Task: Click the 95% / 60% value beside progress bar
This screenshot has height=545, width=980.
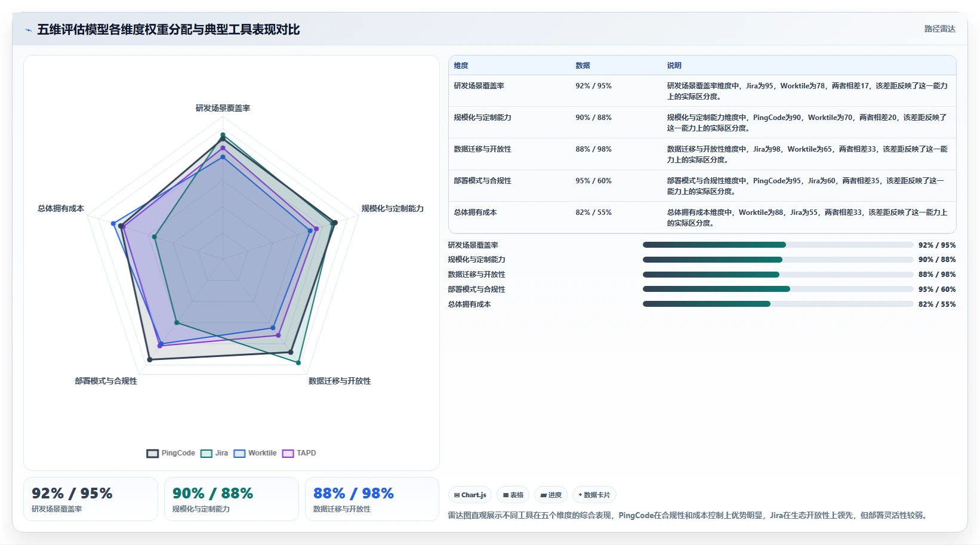Action: [x=937, y=290]
